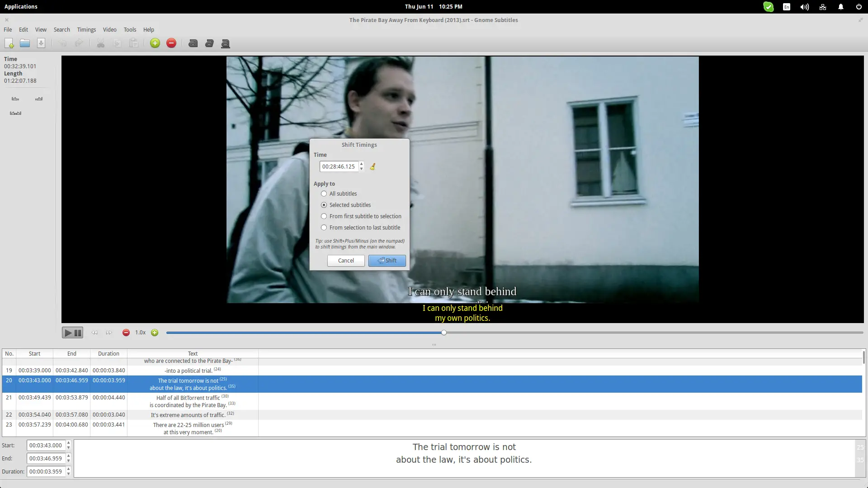The width and height of the screenshot is (868, 488).
Task: Sort by the Start column header
Action: [35, 354]
